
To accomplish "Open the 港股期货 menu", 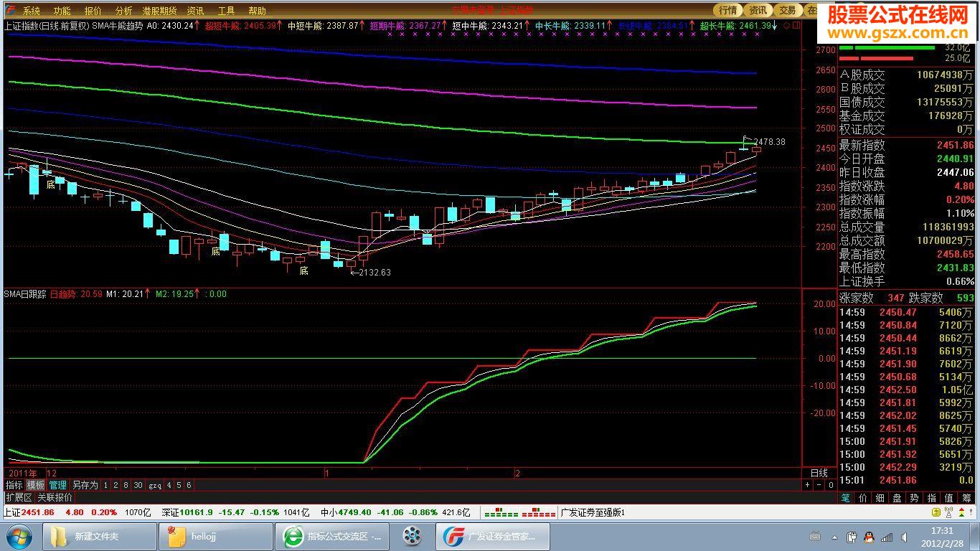I will (159, 11).
